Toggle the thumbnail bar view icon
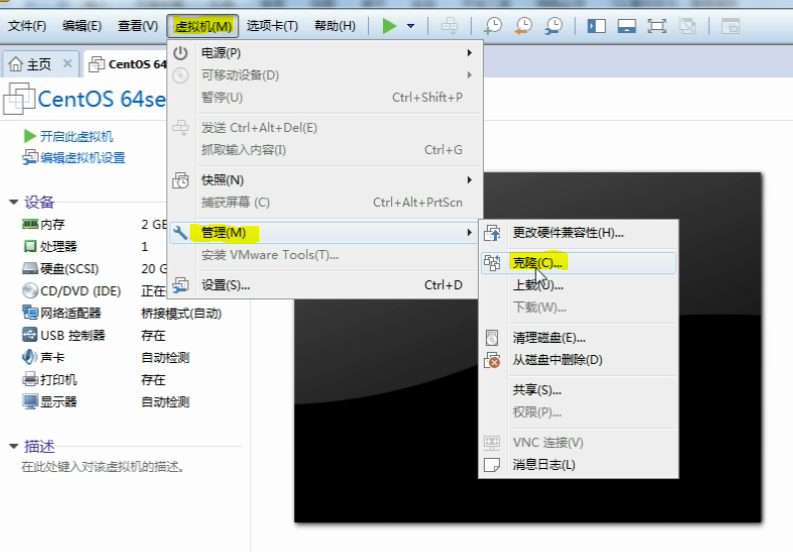Image resolution: width=793 pixels, height=552 pixels. click(x=627, y=26)
